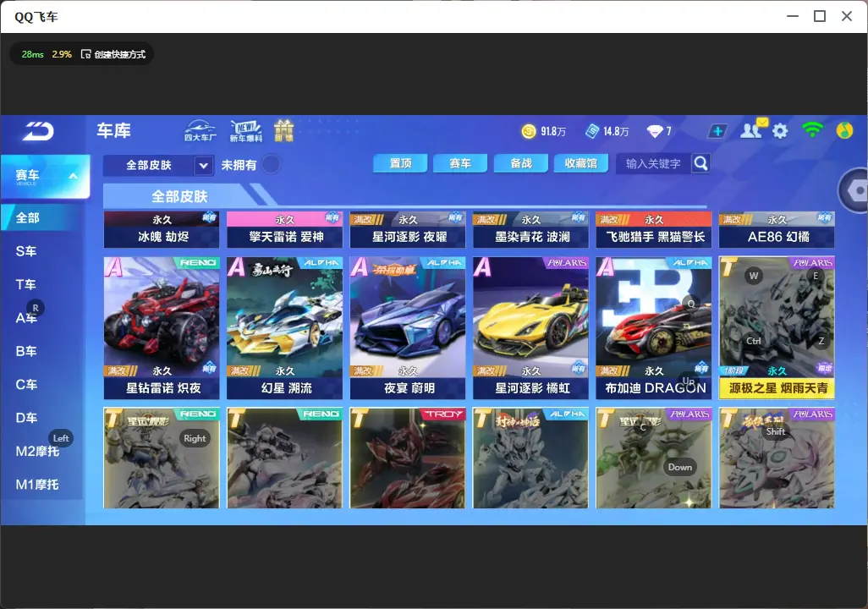Viewport: 868px width, 609px height.
Task: Open the 新车爆料 new car news icon
Action: 246,130
